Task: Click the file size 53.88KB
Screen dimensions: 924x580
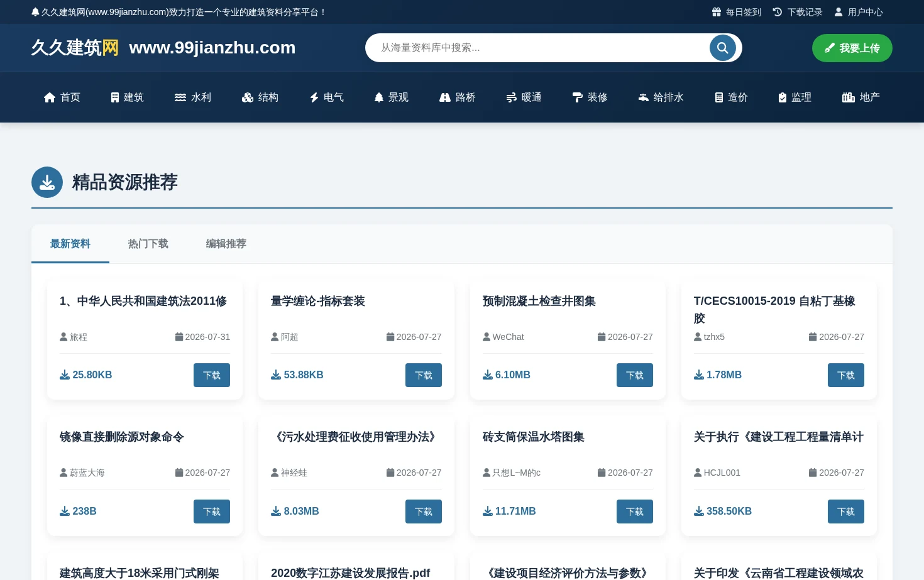Action: point(304,375)
